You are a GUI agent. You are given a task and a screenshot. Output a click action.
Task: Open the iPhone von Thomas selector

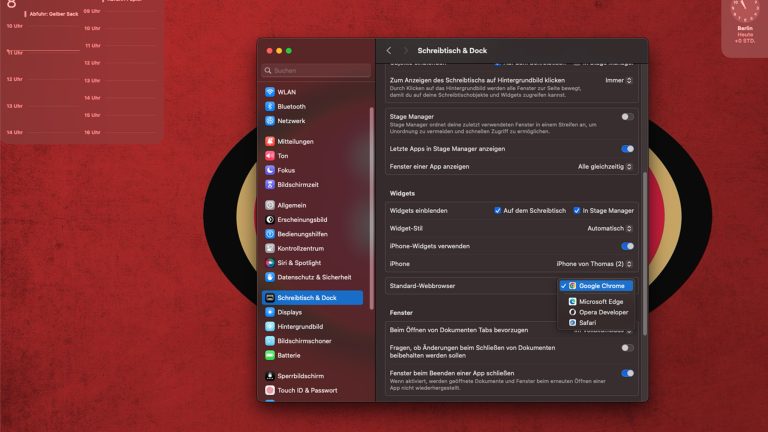595,264
